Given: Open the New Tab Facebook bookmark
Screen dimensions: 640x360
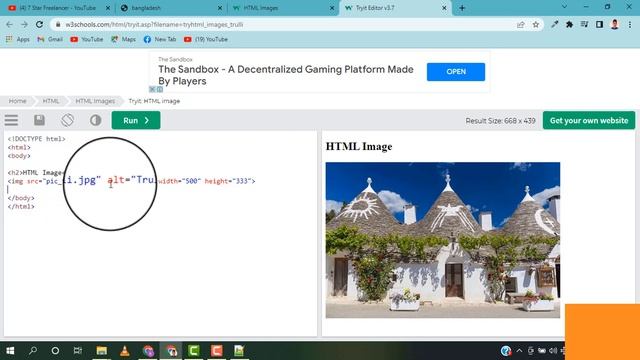Looking at the screenshot, I should [x=160, y=39].
